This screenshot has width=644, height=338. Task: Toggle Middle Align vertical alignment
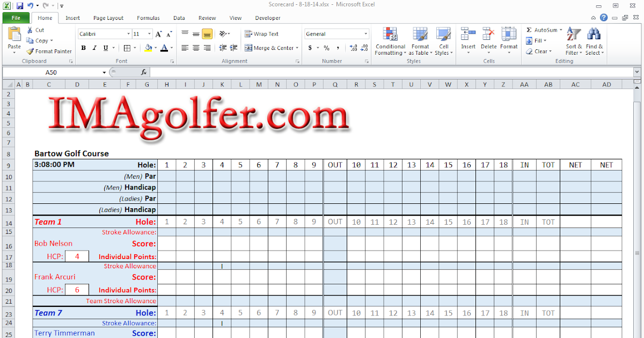click(x=196, y=34)
